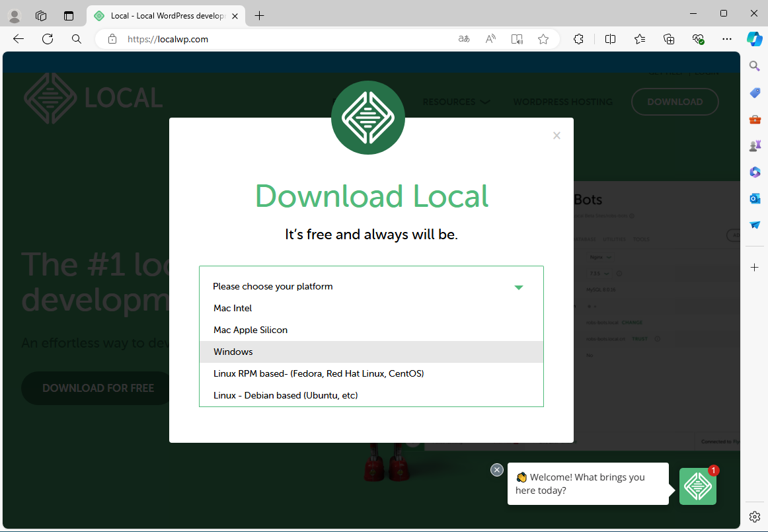Screen dimensions: 768x532
Task: Open Copilot in the Edge sidebar
Action: point(754,39)
